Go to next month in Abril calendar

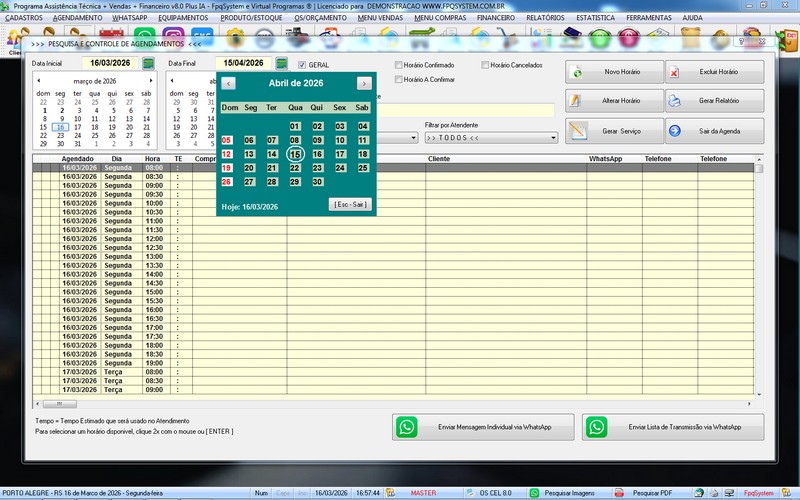[x=364, y=83]
